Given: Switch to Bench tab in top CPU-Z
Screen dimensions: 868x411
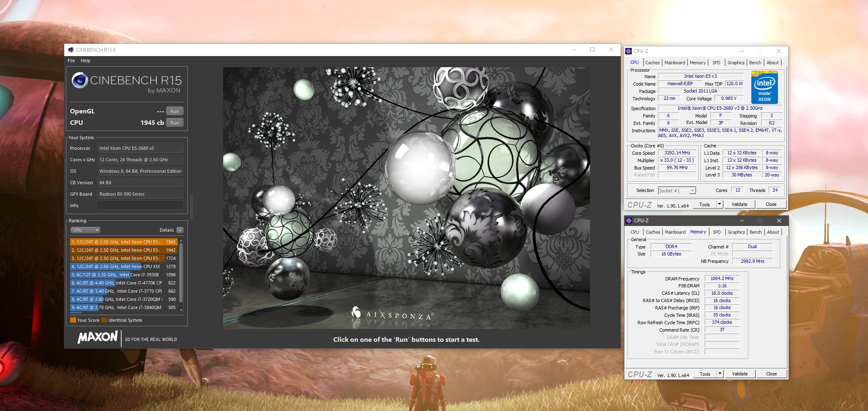Looking at the screenshot, I should (755, 63).
